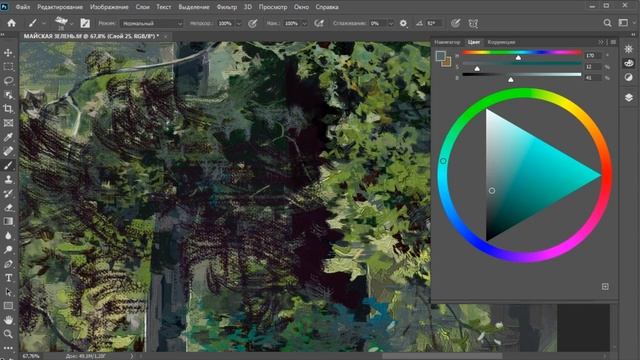Viewport: 640px width, 360px height.
Task: Select the Brush tool in left toolbar
Action: pos(8,165)
